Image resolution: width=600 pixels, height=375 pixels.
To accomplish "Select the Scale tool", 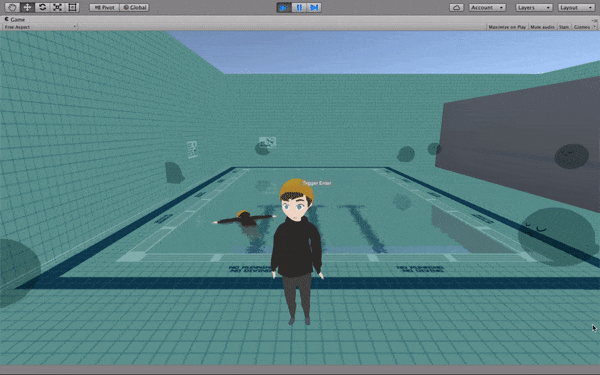I will 57,7.
